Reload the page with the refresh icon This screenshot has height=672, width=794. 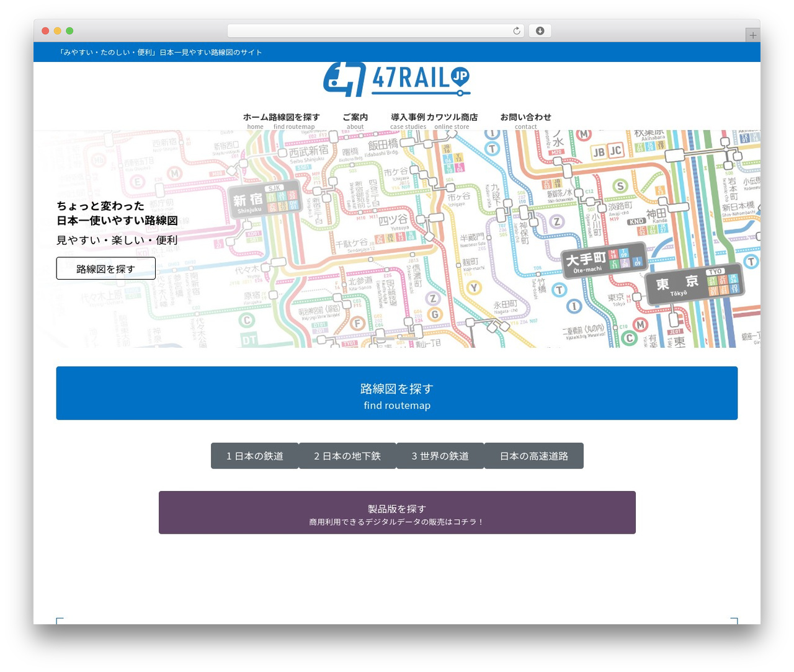pos(516,31)
